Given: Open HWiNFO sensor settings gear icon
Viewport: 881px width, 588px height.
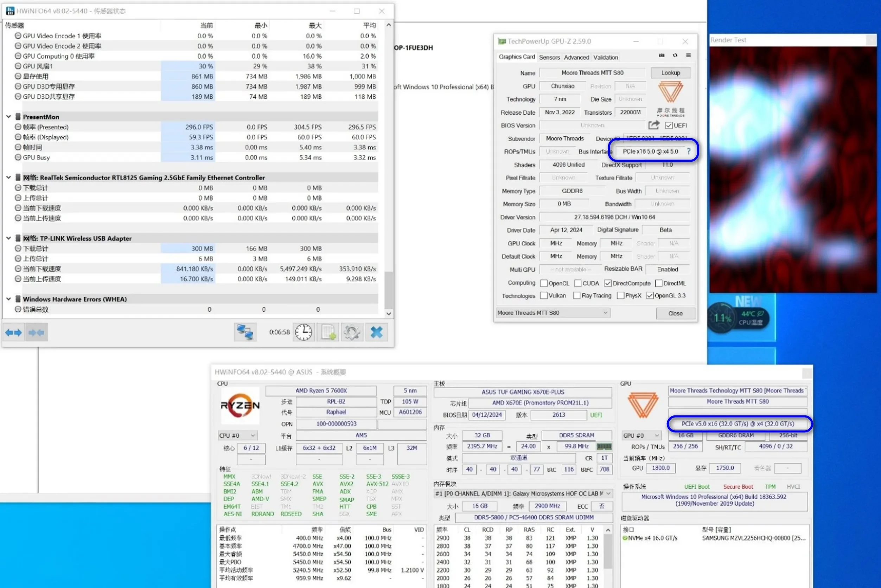Looking at the screenshot, I should (352, 332).
